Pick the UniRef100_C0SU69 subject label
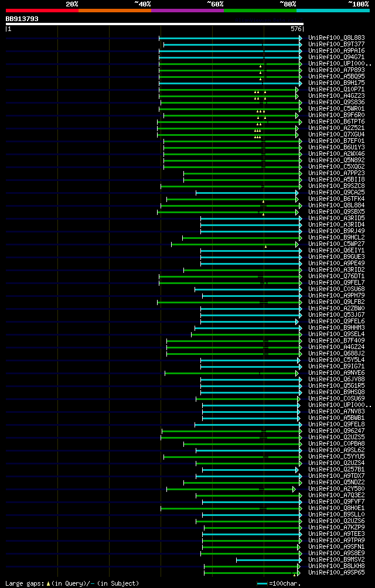The width and height of the screenshot is (375, 588). (336, 398)
